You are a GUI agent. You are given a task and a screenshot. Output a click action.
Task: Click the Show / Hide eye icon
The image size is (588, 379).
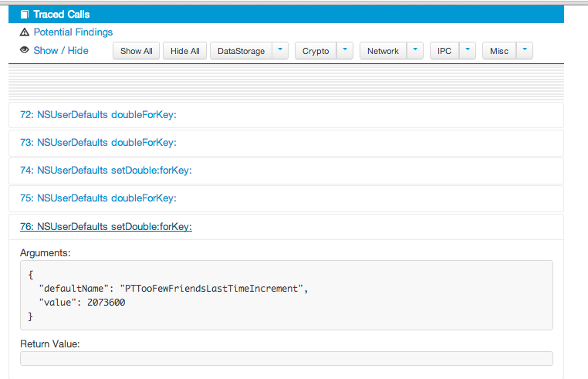click(25, 51)
